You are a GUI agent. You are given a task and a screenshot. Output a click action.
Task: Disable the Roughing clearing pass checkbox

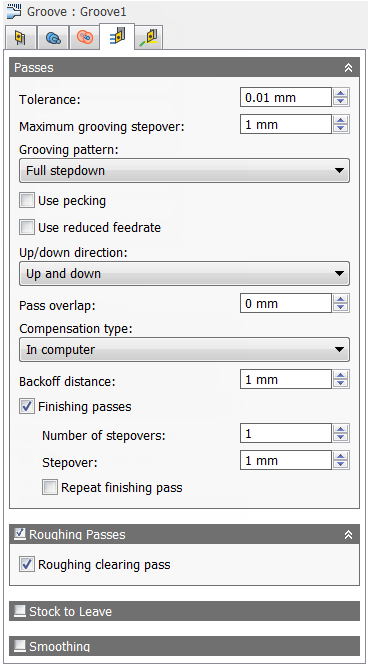click(27, 564)
